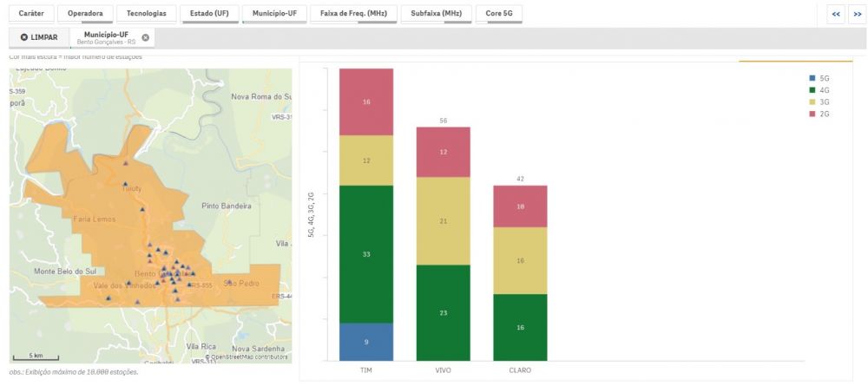Screen dimensions: 868x386
Task: Click the Monte Belo do Sul map label
Action: pyautogui.click(x=65, y=271)
